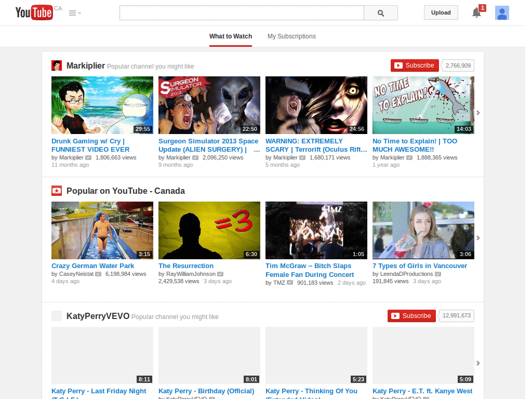Play Crazy German Water Park thumbnail

tap(102, 230)
